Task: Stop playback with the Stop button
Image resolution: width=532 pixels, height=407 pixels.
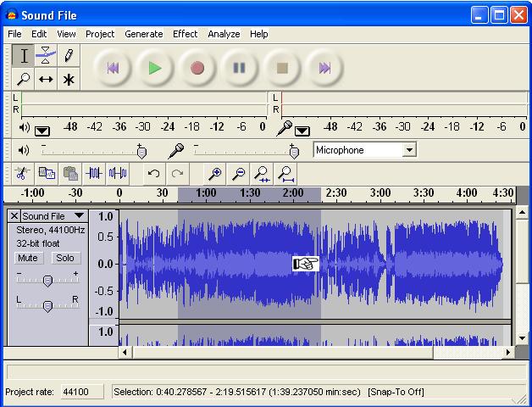Action: [282, 68]
